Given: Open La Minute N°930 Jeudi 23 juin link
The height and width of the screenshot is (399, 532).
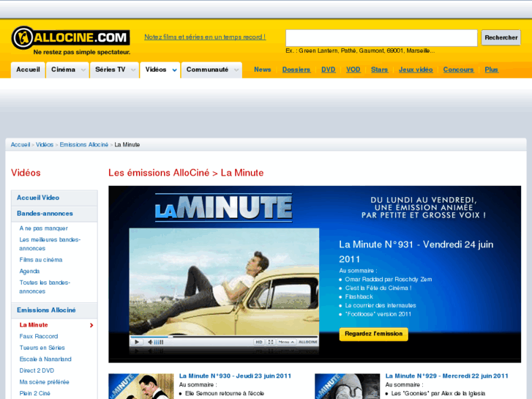Looking at the screenshot, I should (235, 376).
